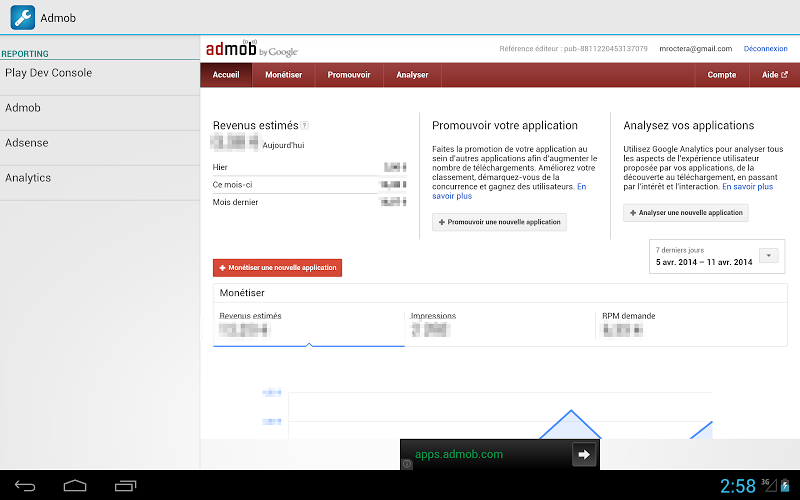
Task: Tap the 2:58 clock
Action: (738, 486)
